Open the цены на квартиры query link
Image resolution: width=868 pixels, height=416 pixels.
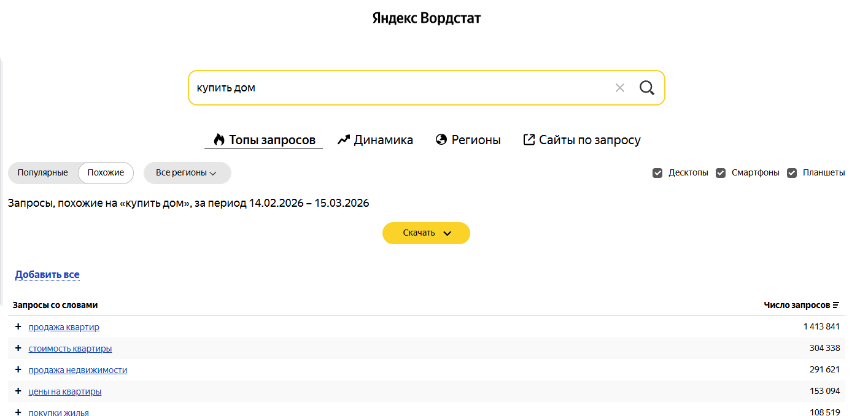[x=65, y=391]
